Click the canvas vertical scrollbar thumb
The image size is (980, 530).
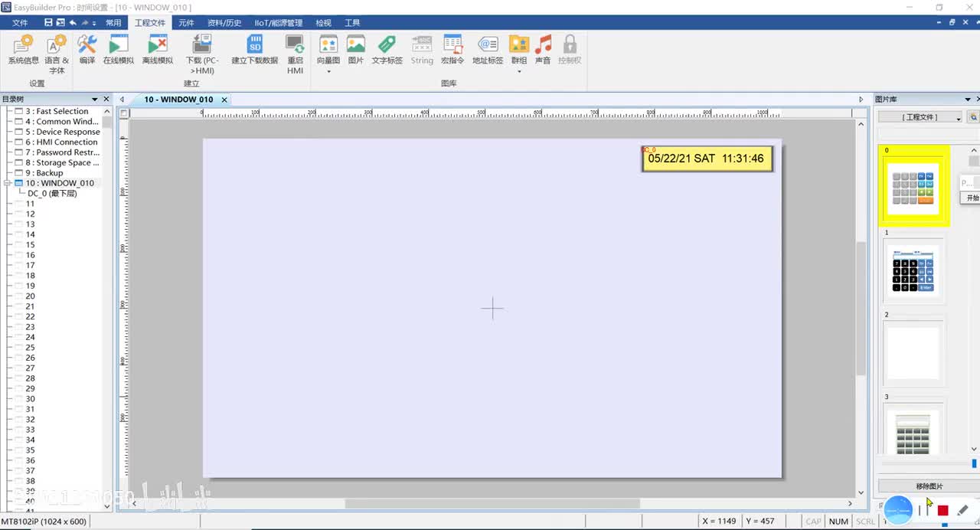point(861,308)
